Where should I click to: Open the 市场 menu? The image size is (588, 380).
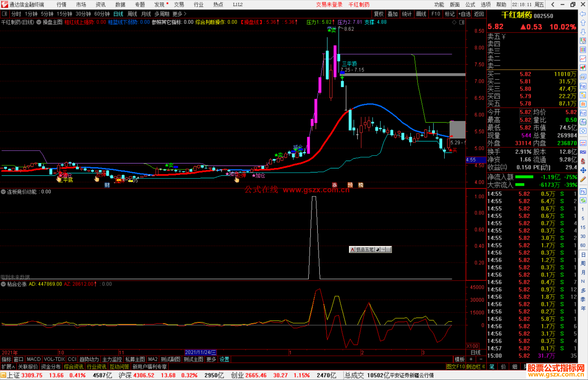(81, 4)
